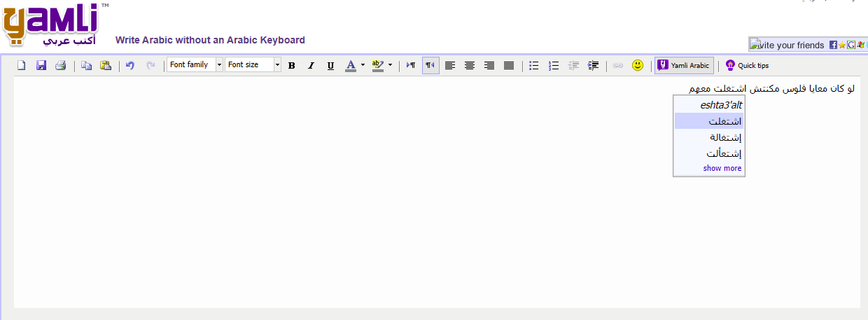Keep literal 'eshta3'alt' suggestion
Image resolution: width=868 pixels, height=320 pixels.
tap(709, 105)
